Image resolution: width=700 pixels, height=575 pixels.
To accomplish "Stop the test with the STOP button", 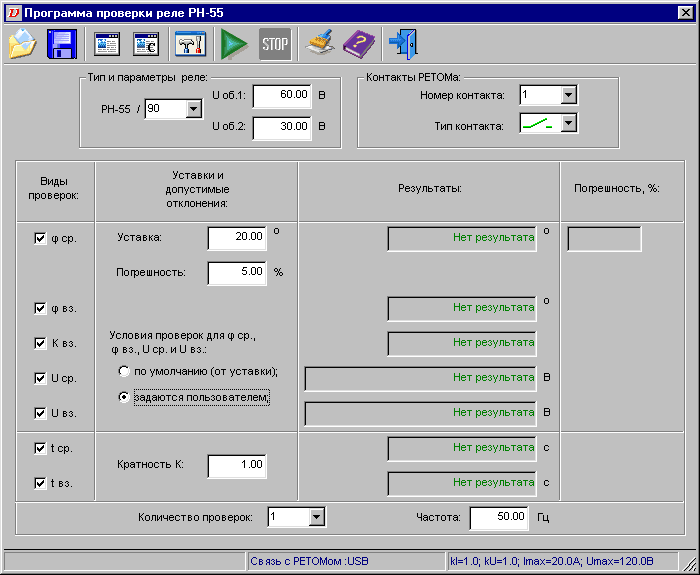I will (x=275, y=44).
